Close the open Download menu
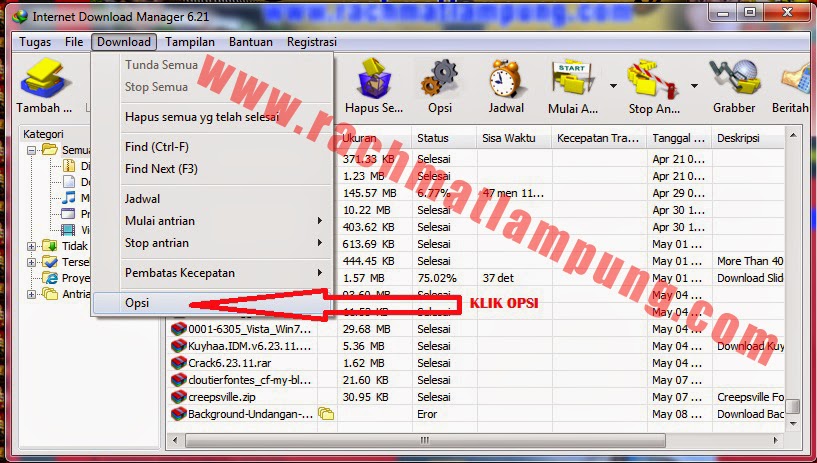The height and width of the screenshot is (463, 817). coord(123,42)
